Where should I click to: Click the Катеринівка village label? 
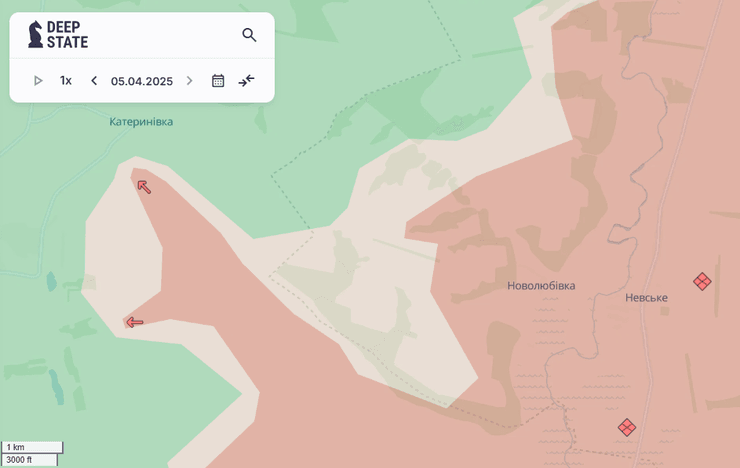pyautogui.click(x=141, y=122)
